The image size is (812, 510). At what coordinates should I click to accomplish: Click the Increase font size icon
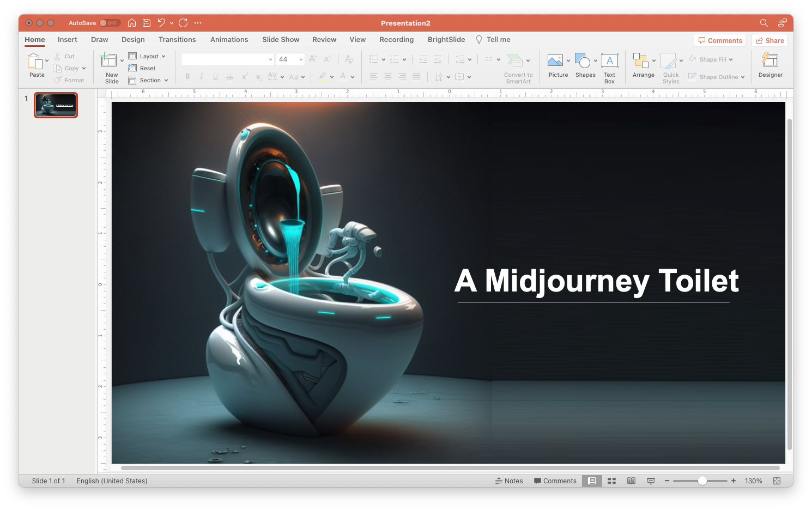click(x=313, y=59)
